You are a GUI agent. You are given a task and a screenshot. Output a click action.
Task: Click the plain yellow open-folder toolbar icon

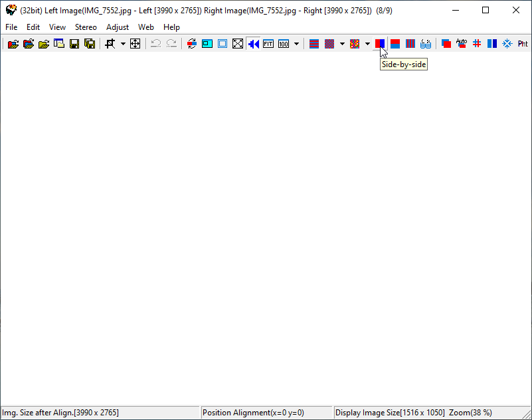pos(44,44)
